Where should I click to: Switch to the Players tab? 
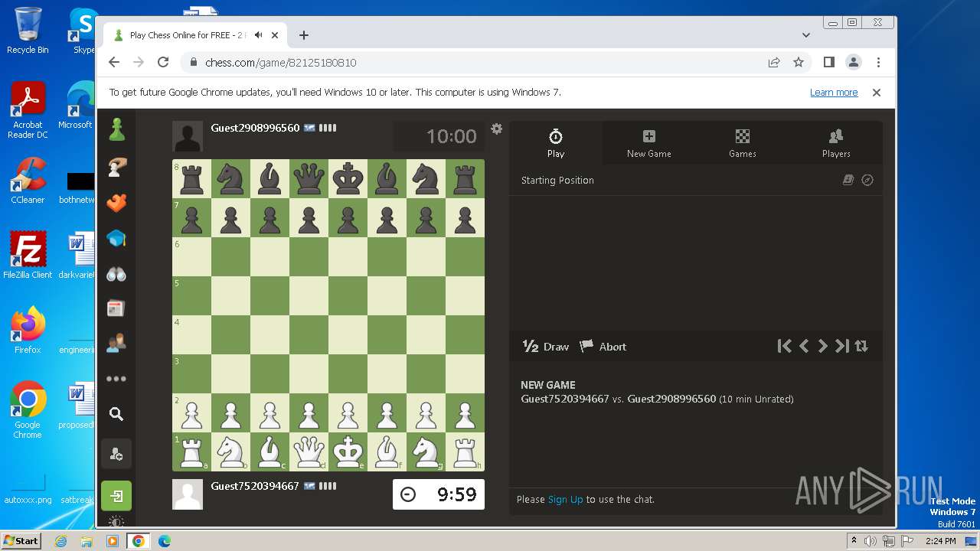click(x=836, y=143)
